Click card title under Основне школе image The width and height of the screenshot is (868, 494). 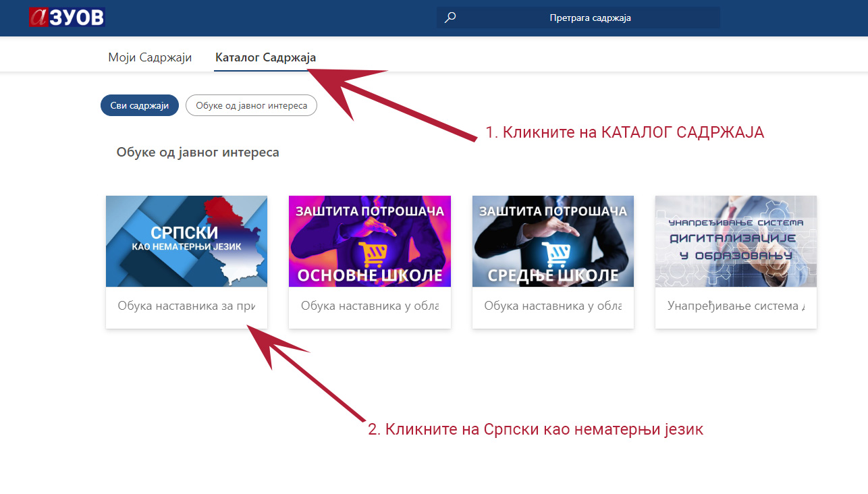point(370,306)
